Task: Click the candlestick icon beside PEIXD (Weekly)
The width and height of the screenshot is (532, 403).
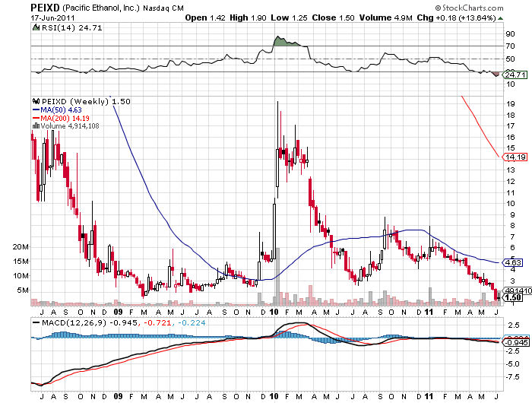Action: (x=36, y=101)
